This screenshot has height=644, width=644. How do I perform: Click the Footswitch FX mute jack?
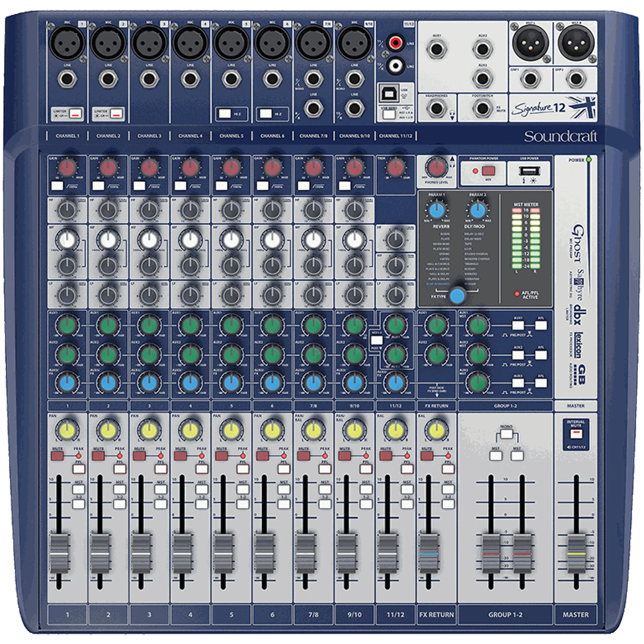[x=483, y=109]
